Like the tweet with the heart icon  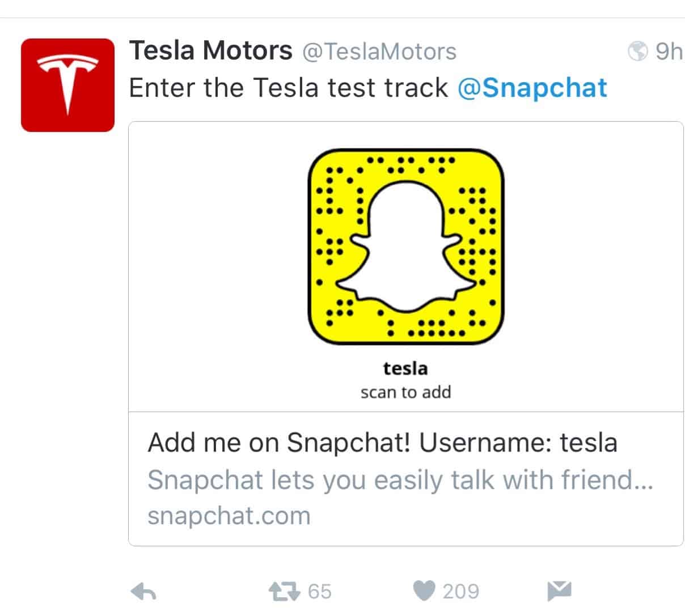pos(425,592)
